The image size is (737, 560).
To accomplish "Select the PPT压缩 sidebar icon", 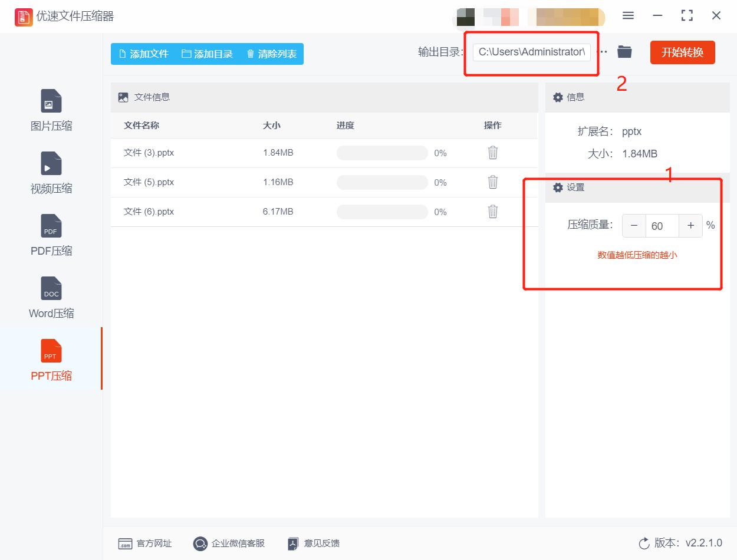I will point(51,360).
